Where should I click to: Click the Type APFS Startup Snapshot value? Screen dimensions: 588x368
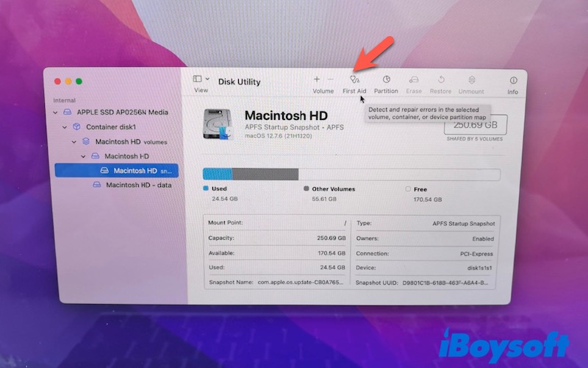(x=464, y=224)
